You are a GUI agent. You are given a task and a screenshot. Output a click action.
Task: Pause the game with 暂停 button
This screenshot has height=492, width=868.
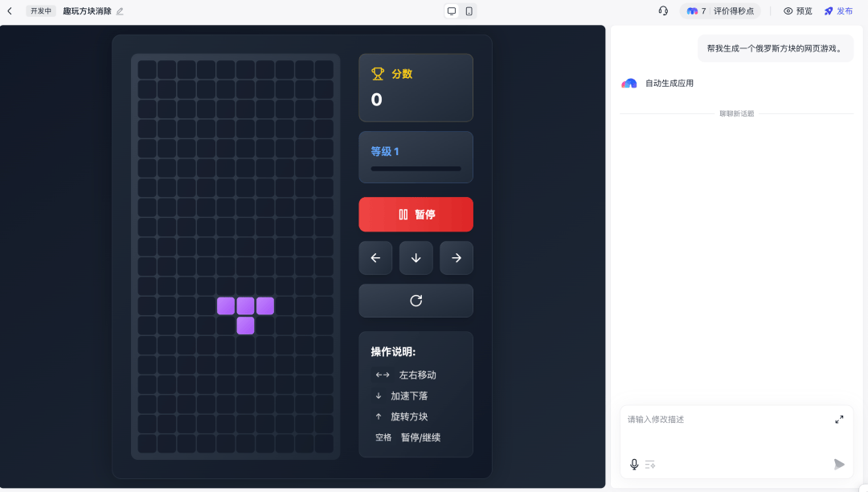click(416, 215)
